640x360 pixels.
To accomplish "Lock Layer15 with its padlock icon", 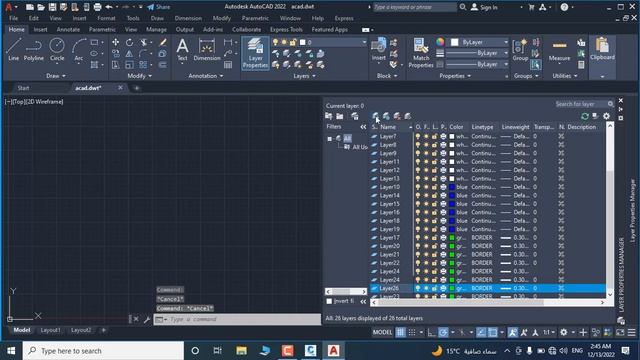I will pyautogui.click(x=435, y=204).
